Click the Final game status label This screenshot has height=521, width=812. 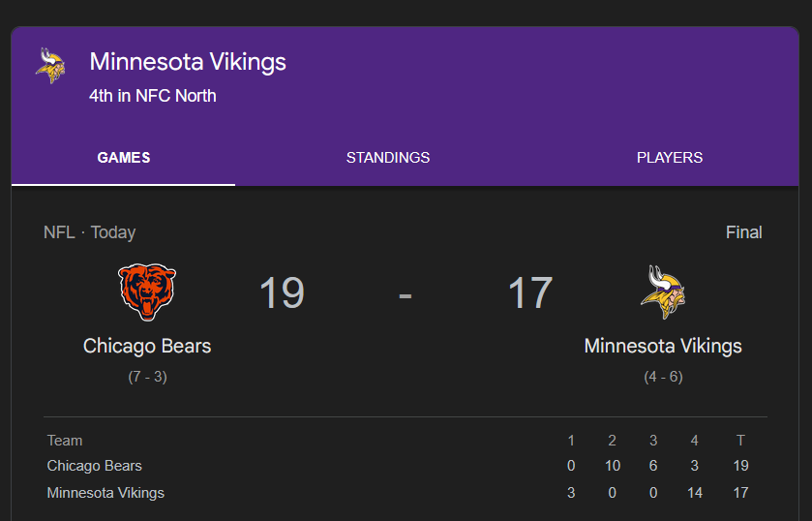point(743,232)
